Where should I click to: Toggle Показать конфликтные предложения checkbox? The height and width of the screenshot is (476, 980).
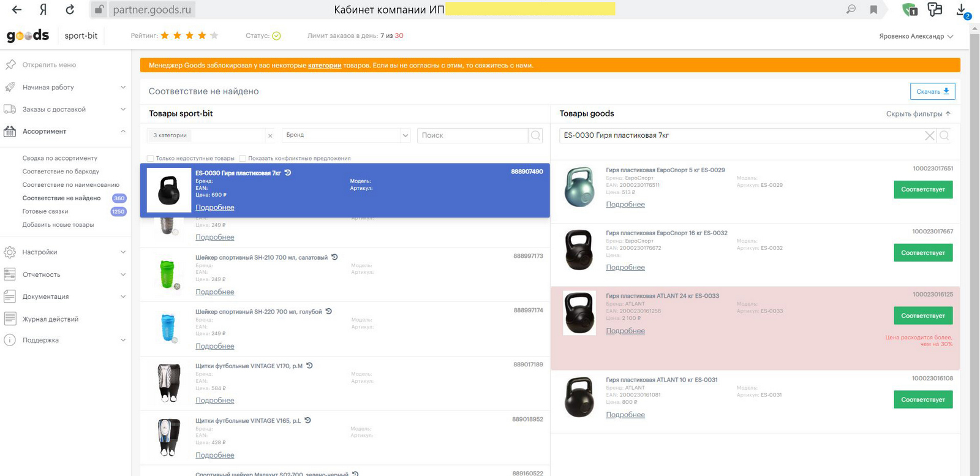(x=243, y=158)
